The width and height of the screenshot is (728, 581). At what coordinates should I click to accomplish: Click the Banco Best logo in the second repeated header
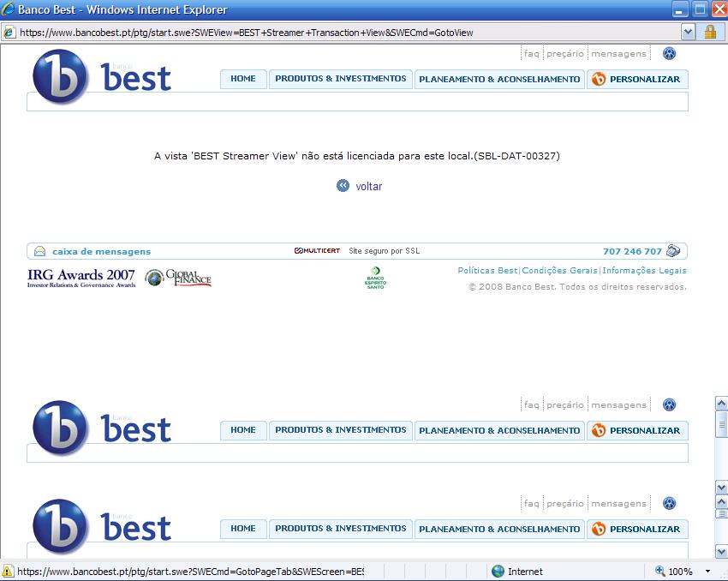click(x=102, y=428)
